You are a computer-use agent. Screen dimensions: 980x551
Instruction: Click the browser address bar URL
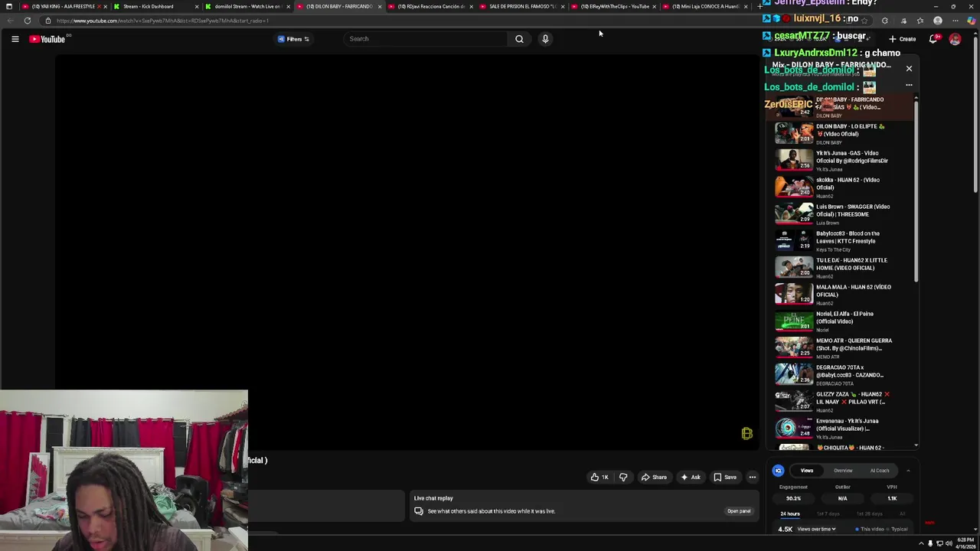(x=162, y=21)
